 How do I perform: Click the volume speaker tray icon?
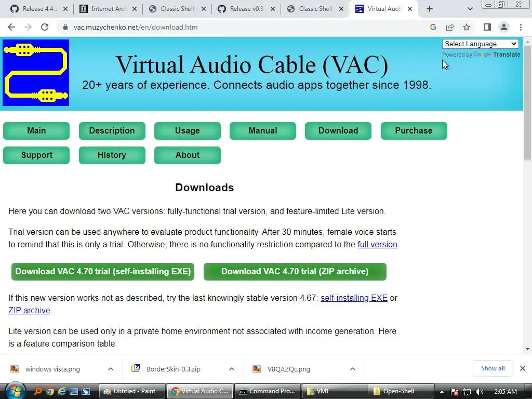click(479, 392)
